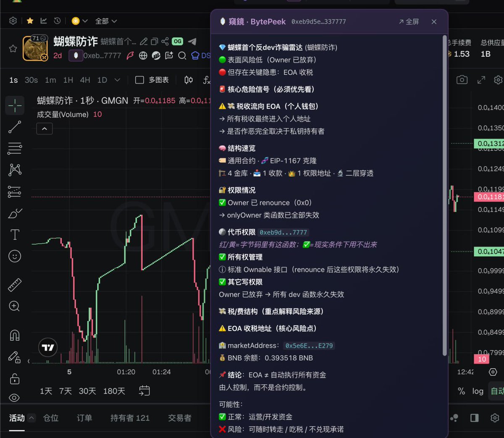Viewport: 504px width, 438px height.
Task: Click the note with sparkle icon
Action: [169, 55]
